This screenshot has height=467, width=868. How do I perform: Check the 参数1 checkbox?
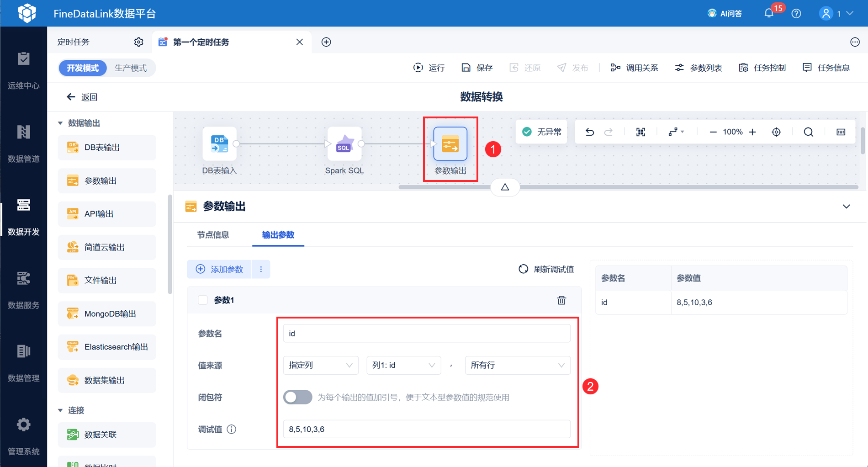(203, 300)
